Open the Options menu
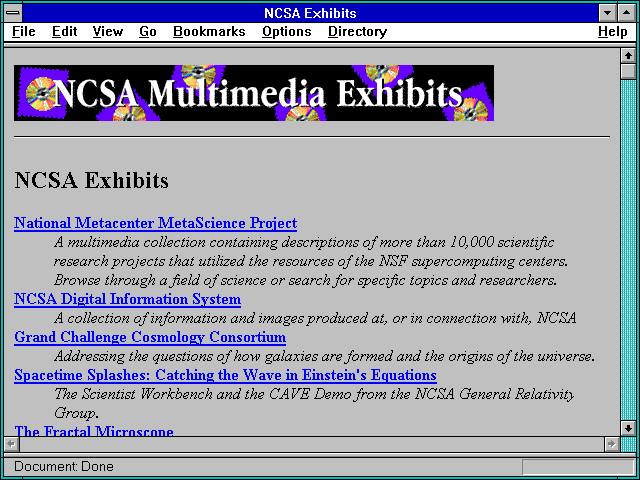The height and width of the screenshot is (480, 640). click(287, 32)
